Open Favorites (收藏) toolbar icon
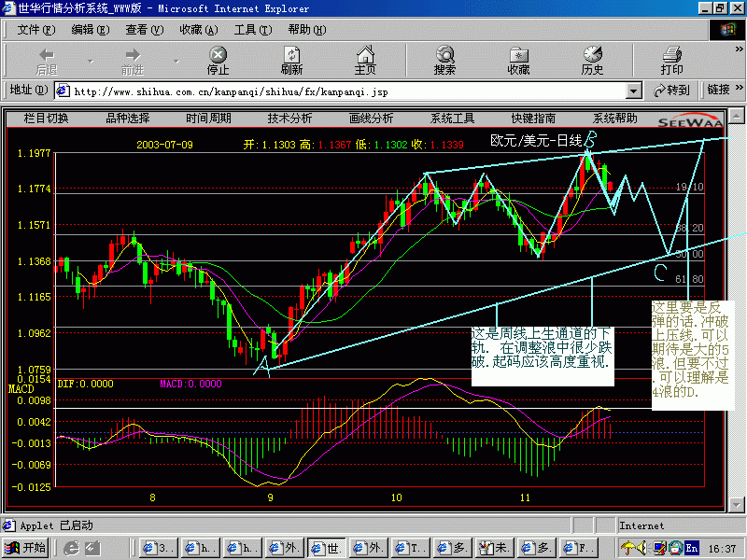 click(518, 61)
